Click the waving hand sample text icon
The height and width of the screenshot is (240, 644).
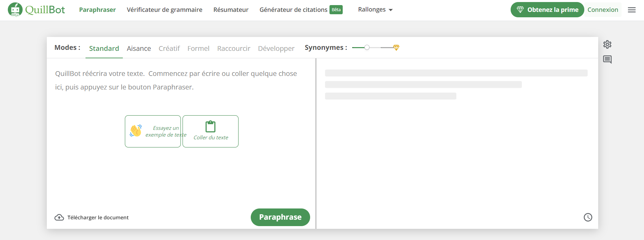[x=136, y=131]
